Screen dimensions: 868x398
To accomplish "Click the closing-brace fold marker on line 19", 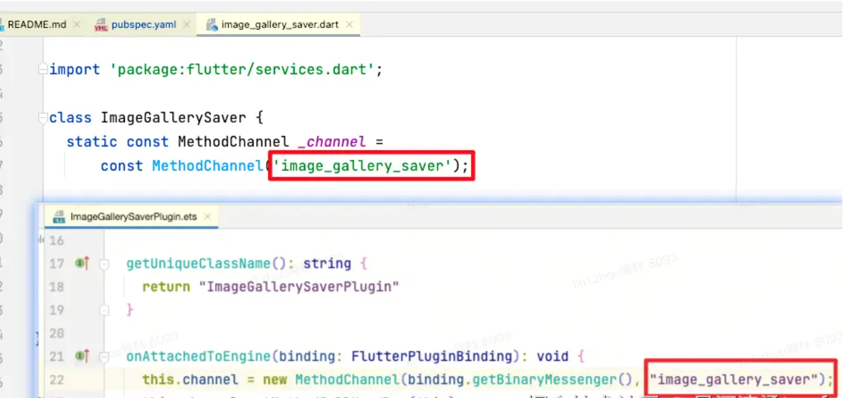I will 103,310.
